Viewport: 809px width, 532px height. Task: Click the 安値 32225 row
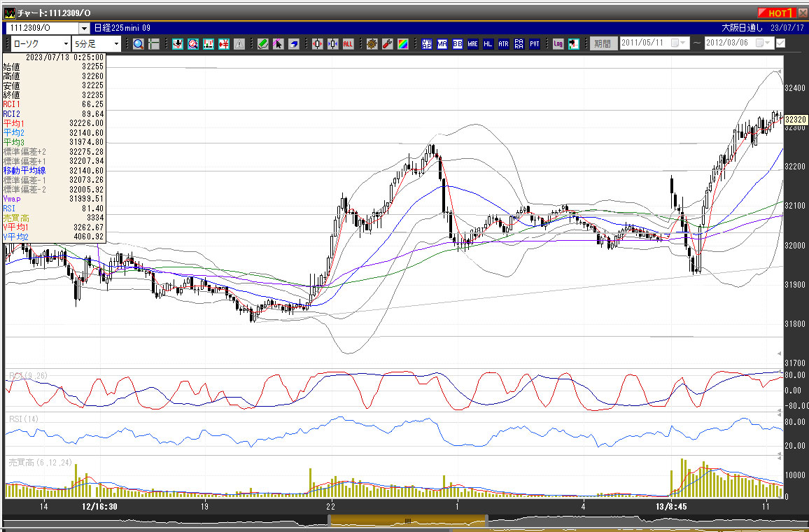pos(53,85)
